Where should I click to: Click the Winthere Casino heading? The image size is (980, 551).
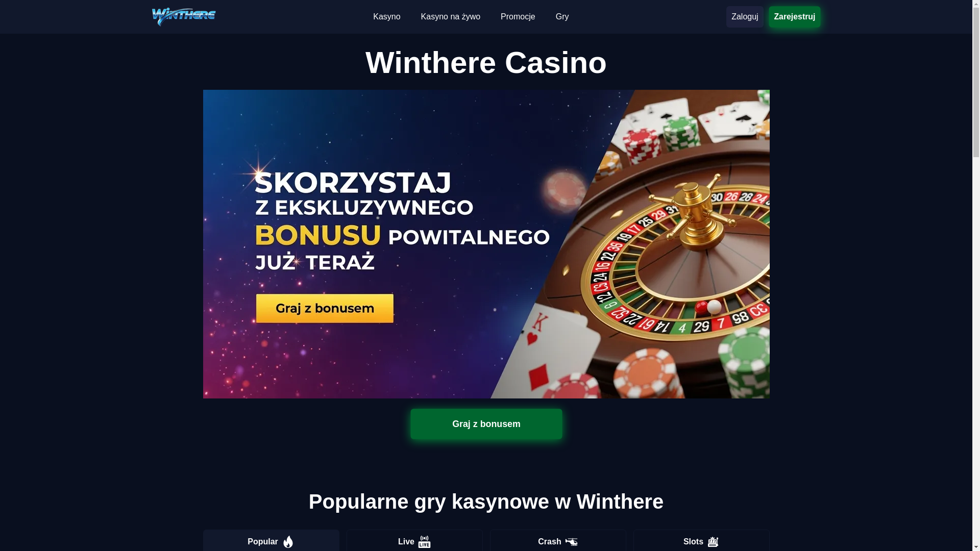[x=486, y=63]
